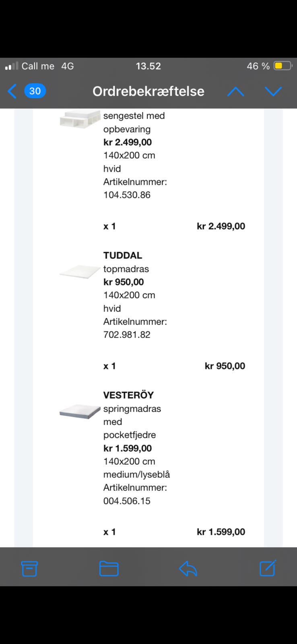Tap the bed frame product thumbnail

coord(80,119)
